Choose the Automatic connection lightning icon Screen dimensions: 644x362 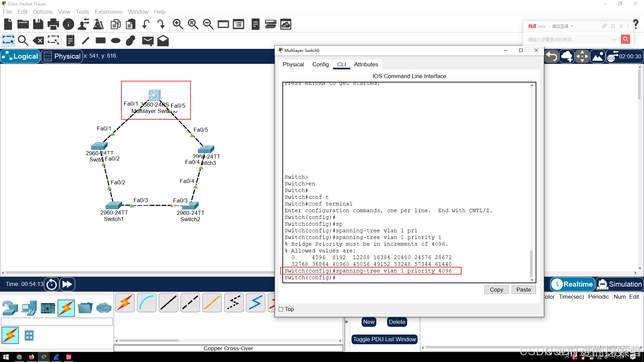(125, 302)
